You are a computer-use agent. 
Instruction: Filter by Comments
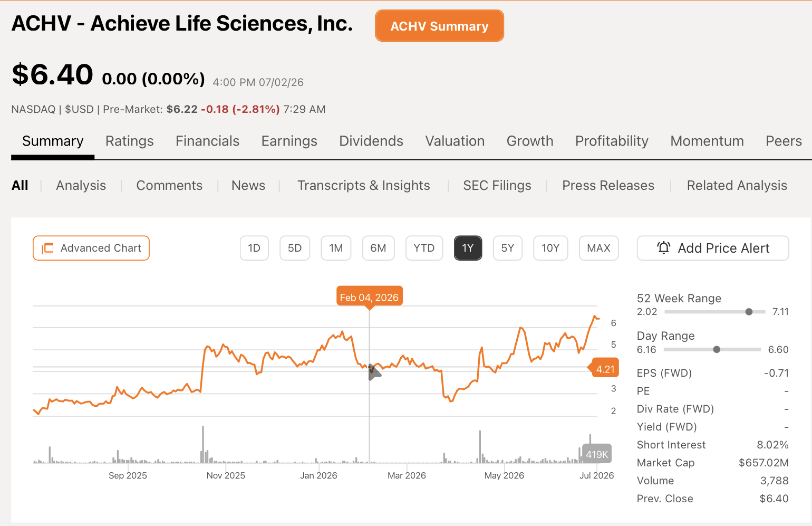pos(169,186)
